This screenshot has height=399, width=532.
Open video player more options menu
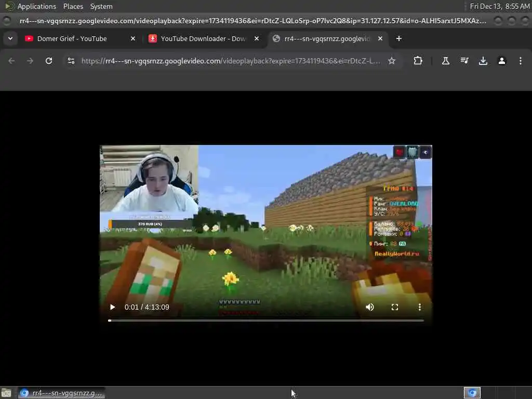click(420, 307)
